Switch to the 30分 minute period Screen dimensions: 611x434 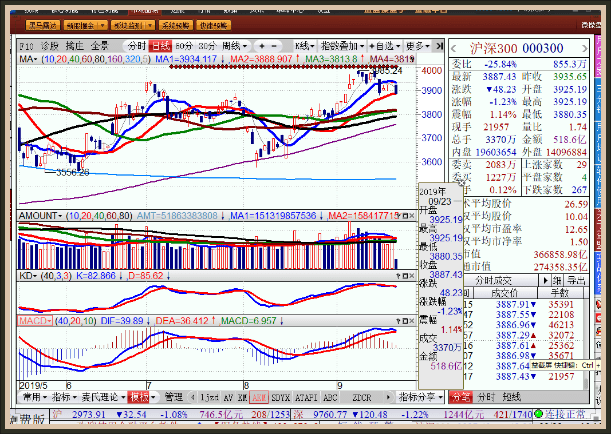(x=207, y=46)
